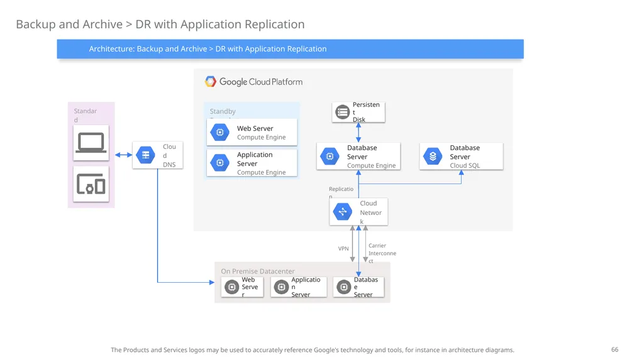Click the Standard group label
This screenshot has width=644, height=362.
pyautogui.click(x=86, y=116)
